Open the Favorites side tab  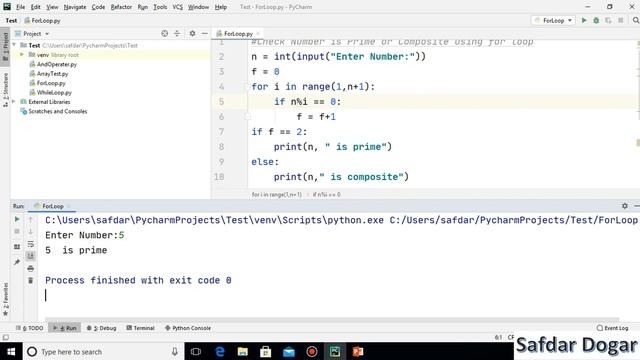[5, 299]
